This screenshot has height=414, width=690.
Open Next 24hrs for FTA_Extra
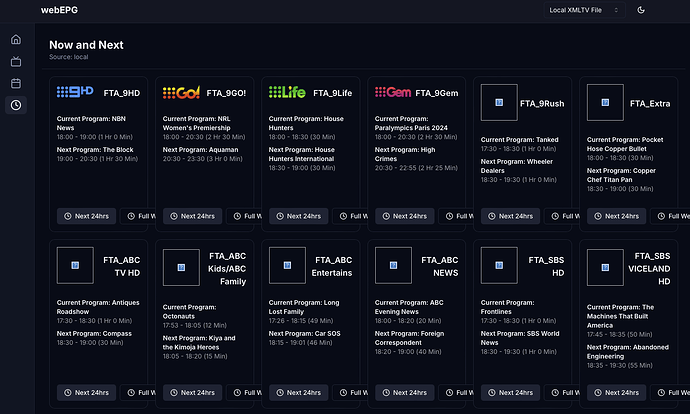[617, 216]
